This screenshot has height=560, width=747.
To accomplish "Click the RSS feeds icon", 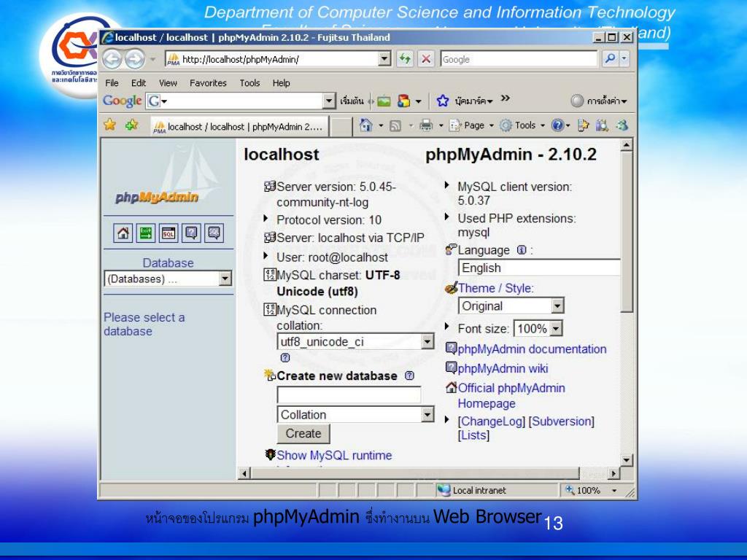I will [x=395, y=125].
